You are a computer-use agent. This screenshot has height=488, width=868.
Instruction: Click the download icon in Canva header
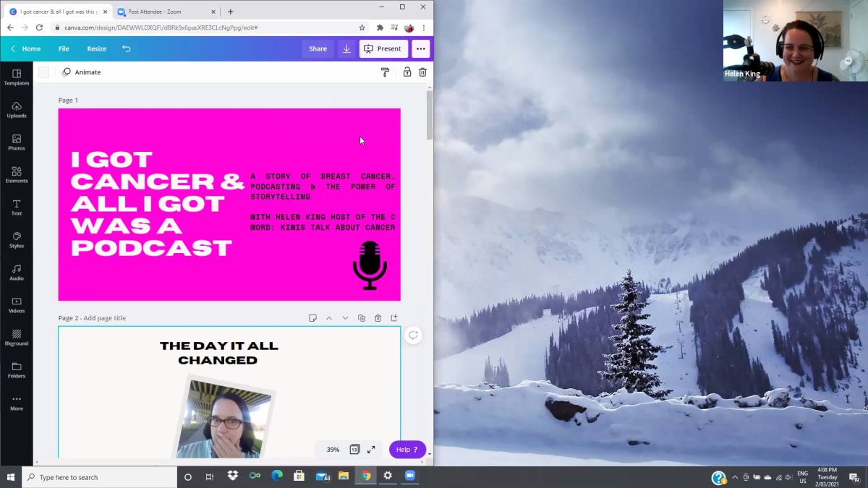tap(346, 48)
